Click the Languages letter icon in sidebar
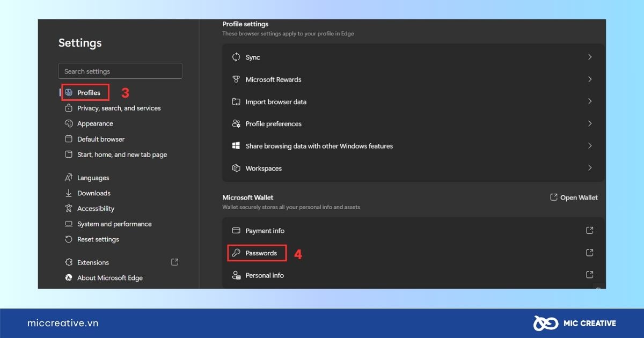This screenshot has width=644, height=338. click(69, 178)
